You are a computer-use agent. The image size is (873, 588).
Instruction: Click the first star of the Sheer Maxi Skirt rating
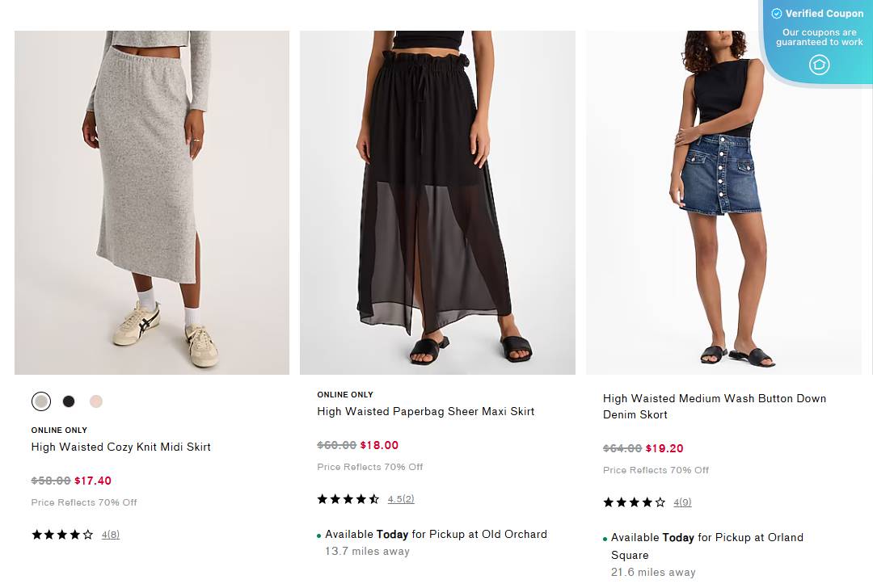321,499
